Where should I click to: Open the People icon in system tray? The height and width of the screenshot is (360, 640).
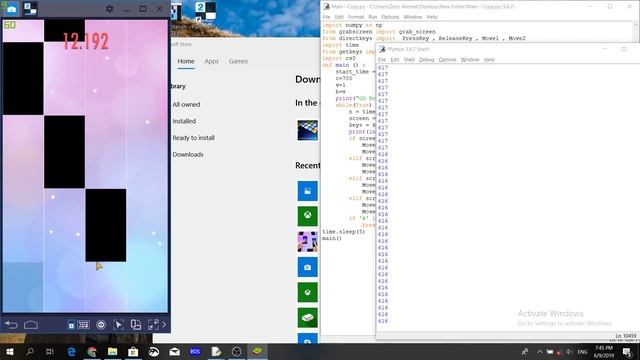coord(525,351)
